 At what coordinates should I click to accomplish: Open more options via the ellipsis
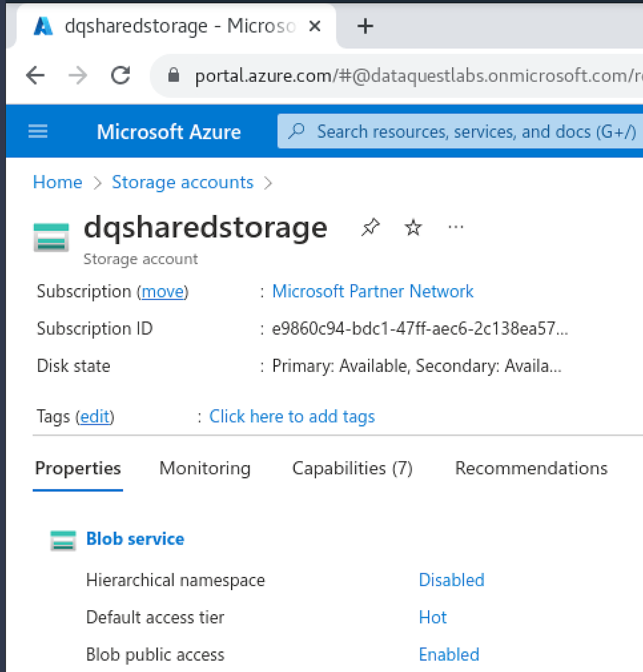(x=455, y=227)
